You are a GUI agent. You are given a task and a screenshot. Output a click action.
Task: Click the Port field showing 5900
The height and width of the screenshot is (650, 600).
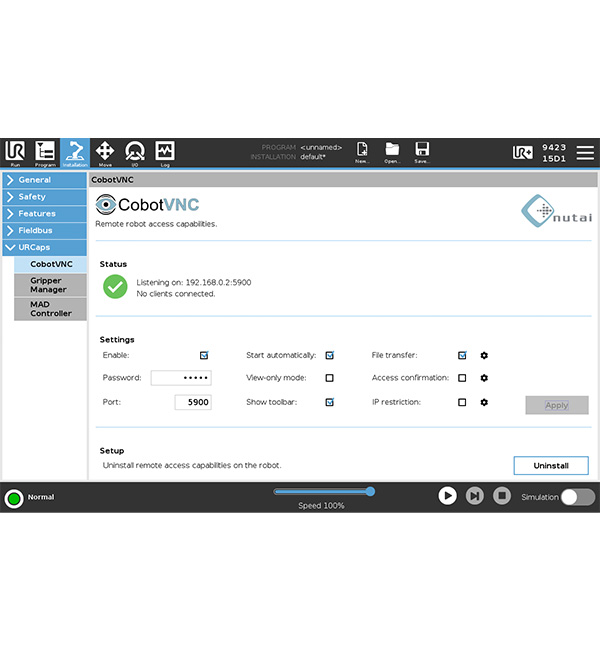click(193, 402)
